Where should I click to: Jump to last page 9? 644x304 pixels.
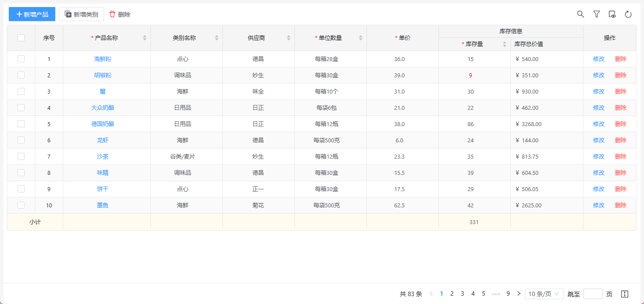tap(508, 294)
